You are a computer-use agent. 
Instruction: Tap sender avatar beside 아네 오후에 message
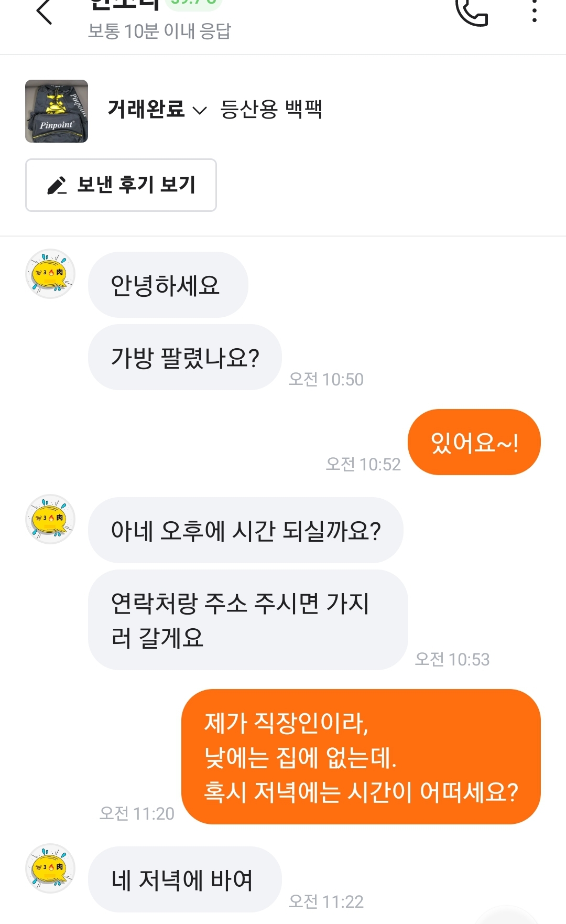[x=50, y=519]
